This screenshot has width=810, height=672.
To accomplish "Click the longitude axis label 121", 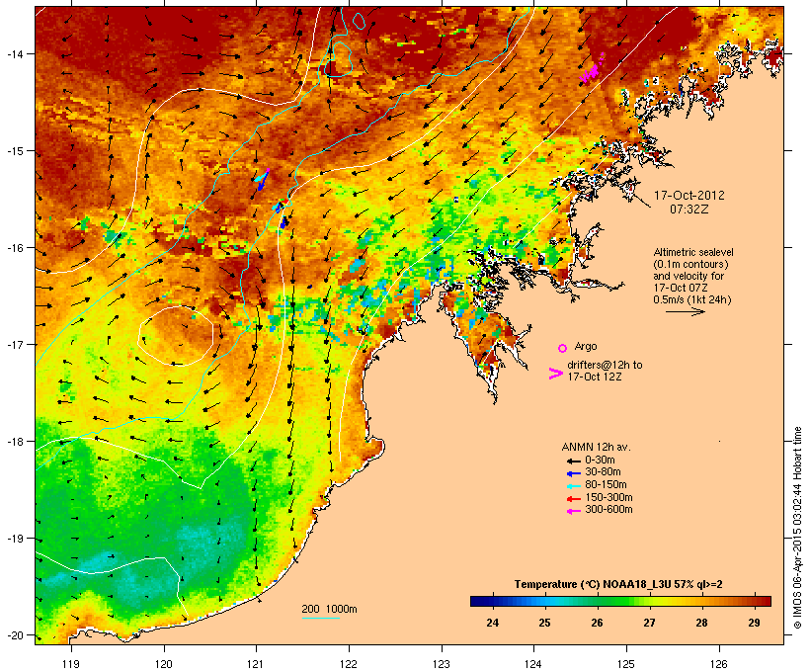I will click(x=256, y=664).
